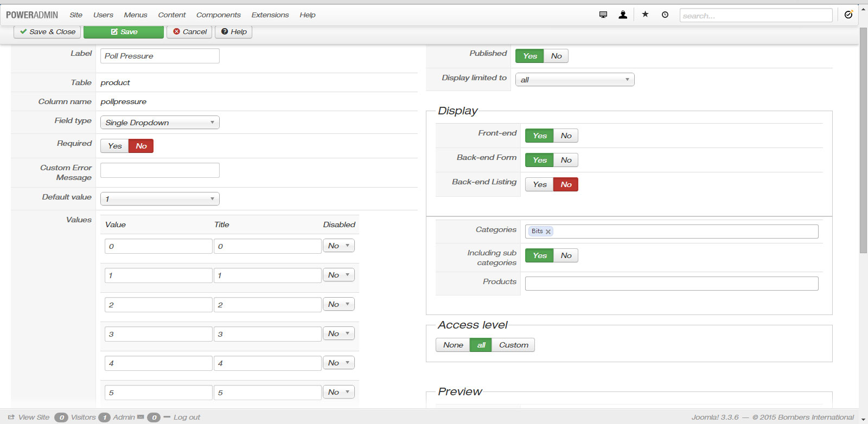Click the Value field for row 0
868x424 pixels.
coord(158,246)
